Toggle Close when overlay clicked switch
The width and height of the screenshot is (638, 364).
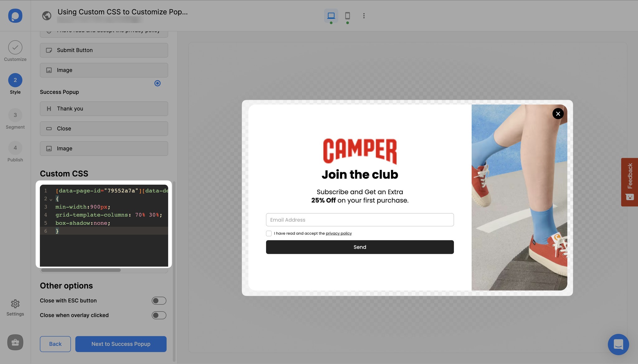tap(159, 315)
